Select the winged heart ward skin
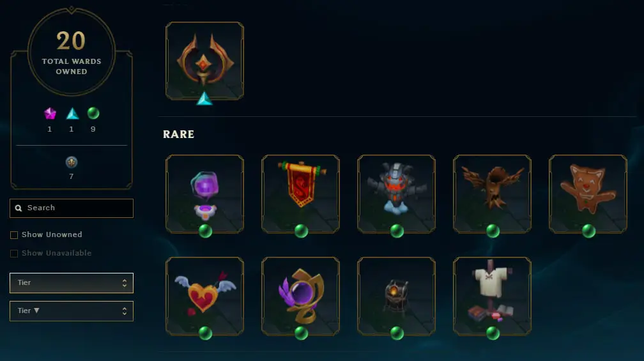644x361 pixels. [204, 296]
